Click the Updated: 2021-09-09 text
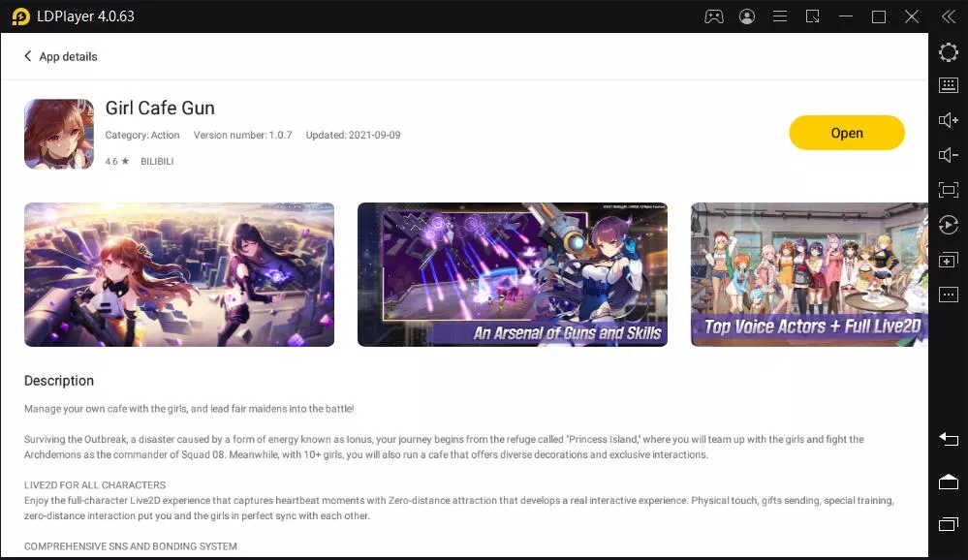 click(x=353, y=136)
